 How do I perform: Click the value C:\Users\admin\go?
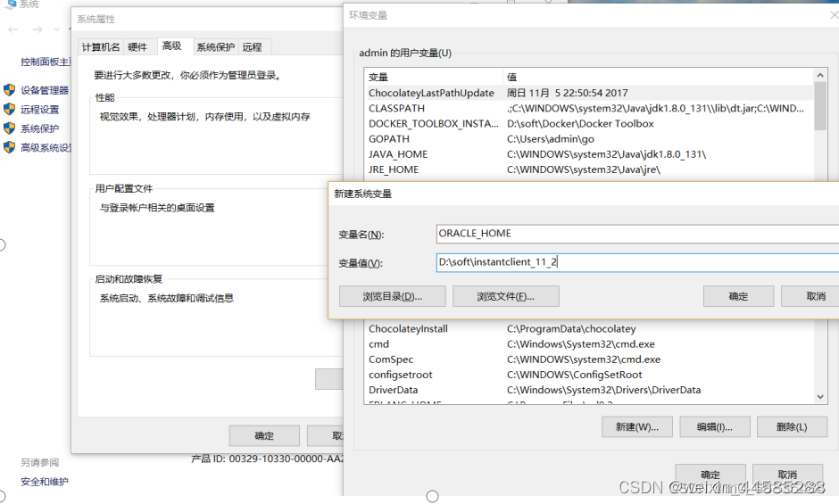click(x=550, y=139)
